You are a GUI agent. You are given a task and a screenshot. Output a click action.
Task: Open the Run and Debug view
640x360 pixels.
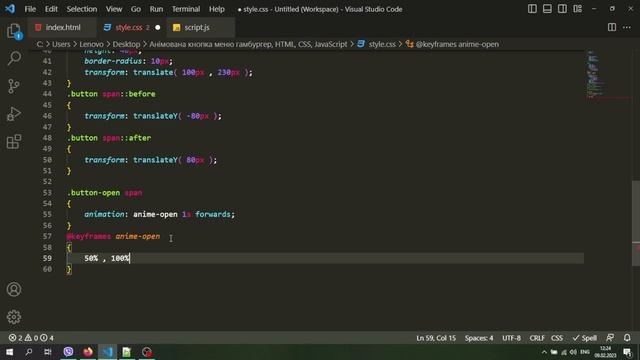[x=14, y=114]
